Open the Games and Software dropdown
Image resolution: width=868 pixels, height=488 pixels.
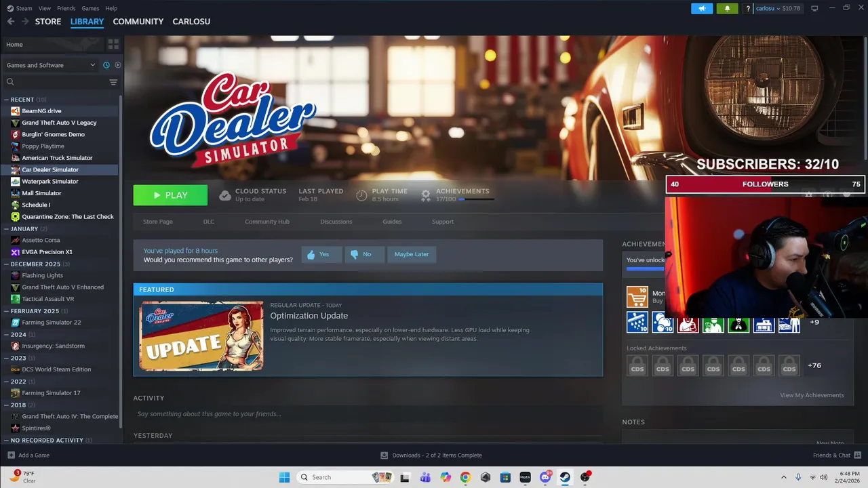[x=51, y=65]
